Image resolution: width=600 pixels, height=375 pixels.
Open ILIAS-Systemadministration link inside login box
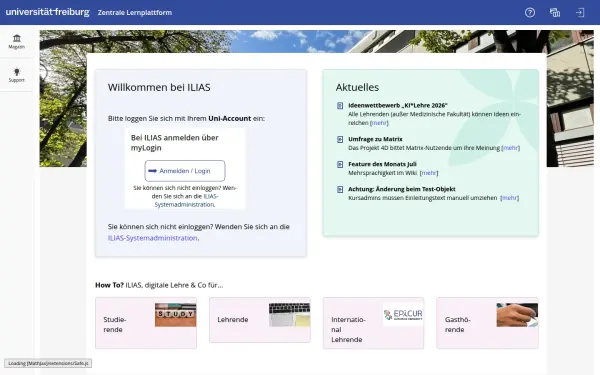click(x=186, y=201)
